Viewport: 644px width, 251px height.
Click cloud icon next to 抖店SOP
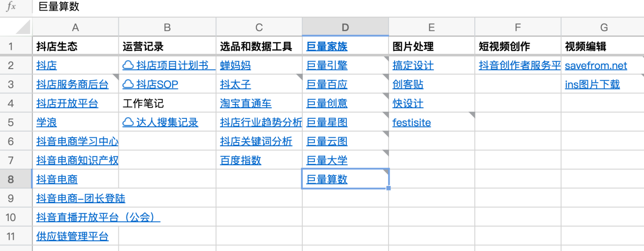click(x=128, y=84)
